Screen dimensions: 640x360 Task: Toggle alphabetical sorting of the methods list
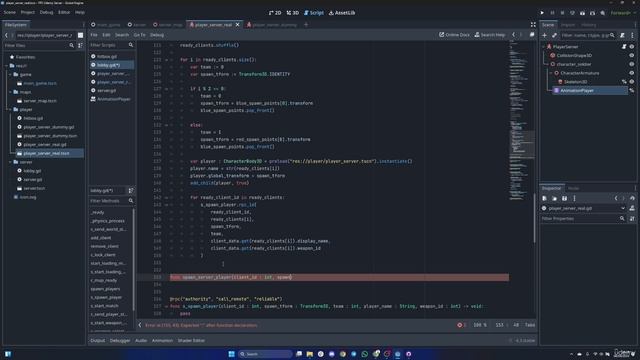click(131, 191)
